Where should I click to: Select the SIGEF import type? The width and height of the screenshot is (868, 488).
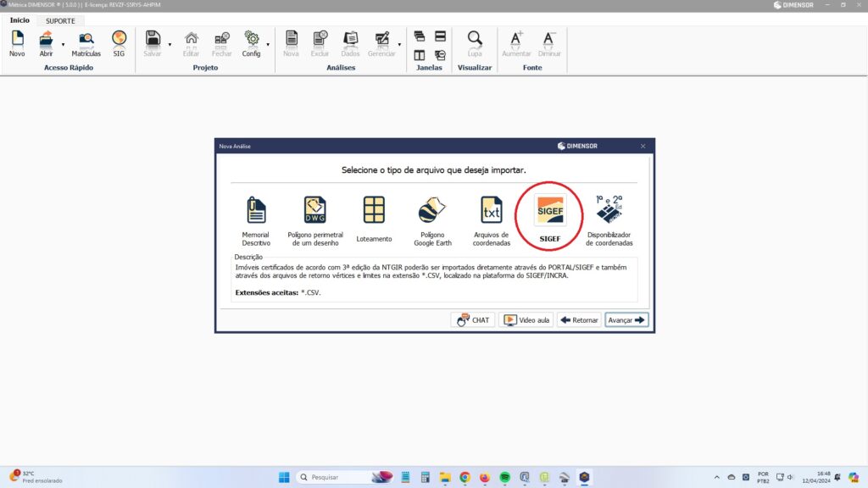tap(549, 219)
